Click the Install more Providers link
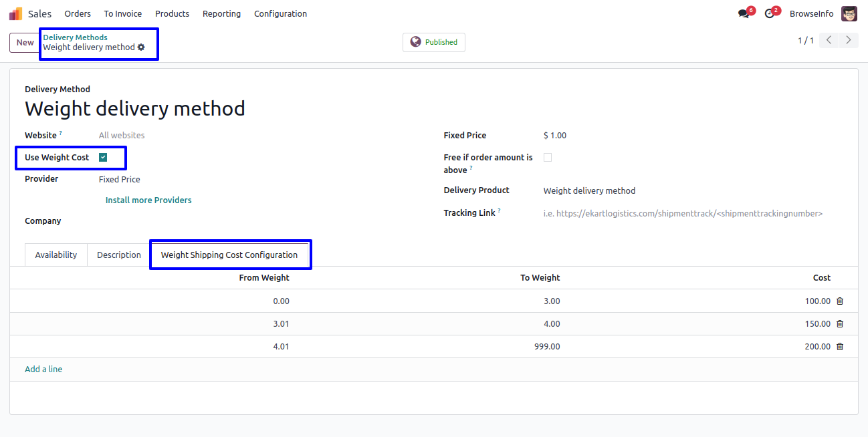868x437 pixels. 148,200
